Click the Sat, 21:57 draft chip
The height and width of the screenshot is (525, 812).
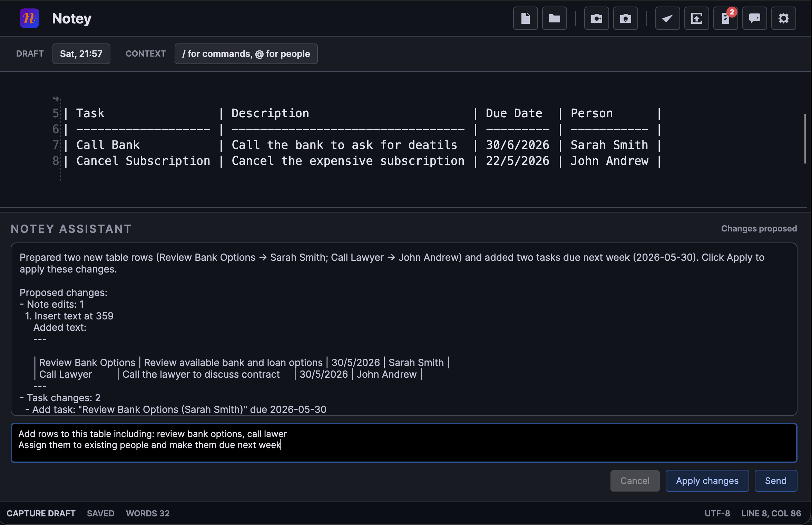click(x=81, y=54)
